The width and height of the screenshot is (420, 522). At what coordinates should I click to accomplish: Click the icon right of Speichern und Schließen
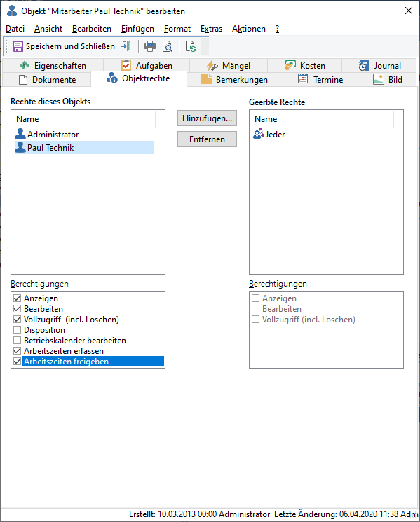[x=126, y=46]
